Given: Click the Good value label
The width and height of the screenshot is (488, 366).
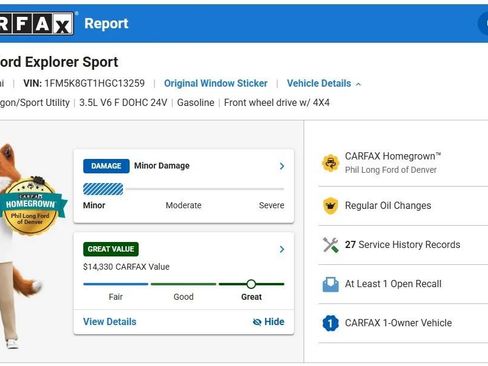Looking at the screenshot, I should [x=183, y=297].
